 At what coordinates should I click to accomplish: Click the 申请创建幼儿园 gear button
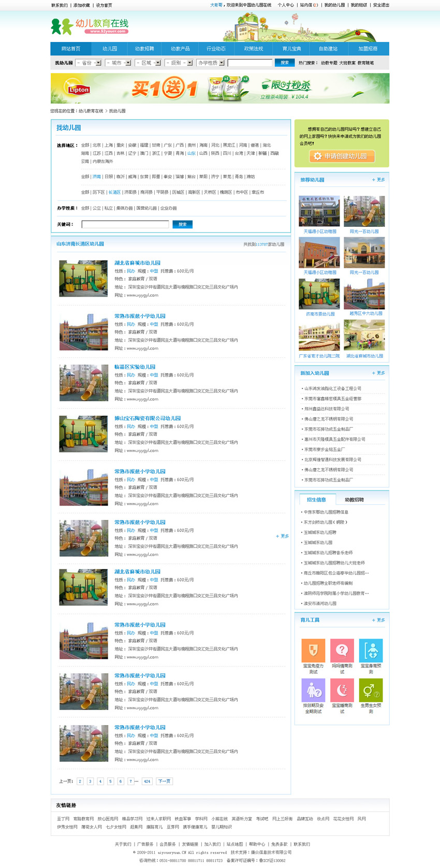point(342,156)
